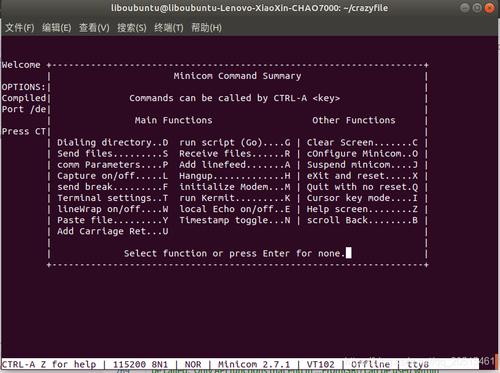Click the 'run Kermit.........K' entry
This screenshot has height=373, width=500.
coord(235,198)
